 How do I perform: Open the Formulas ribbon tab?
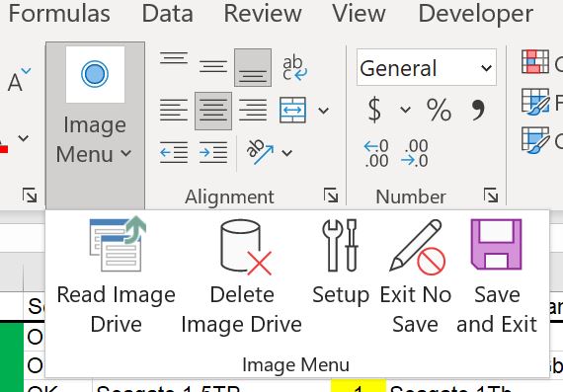coord(59,14)
